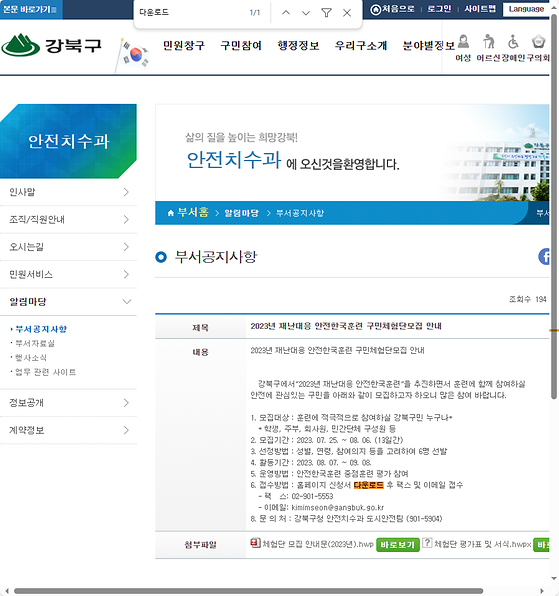The height and width of the screenshot is (596, 559).
Task: Expand the 인사말 sidebar item
Action: [x=68, y=192]
